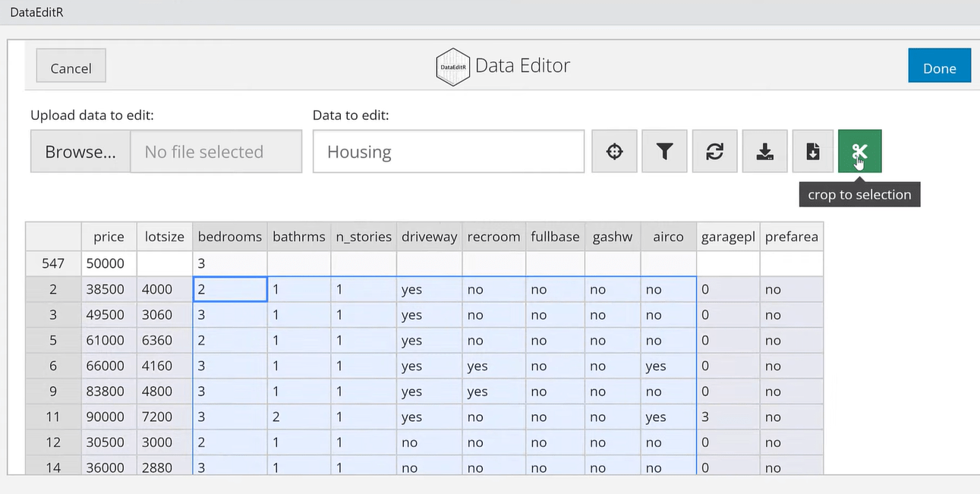Screen dimensions: 980x494
Task: Select the prefarea column header
Action: coord(792,237)
